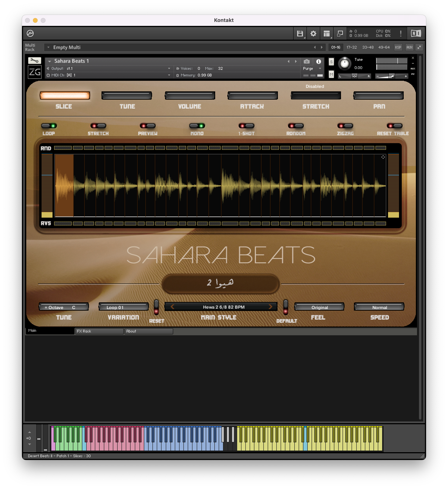This screenshot has width=448, height=489.
Task: Toggle the RANDOM switch
Action: pos(296,126)
